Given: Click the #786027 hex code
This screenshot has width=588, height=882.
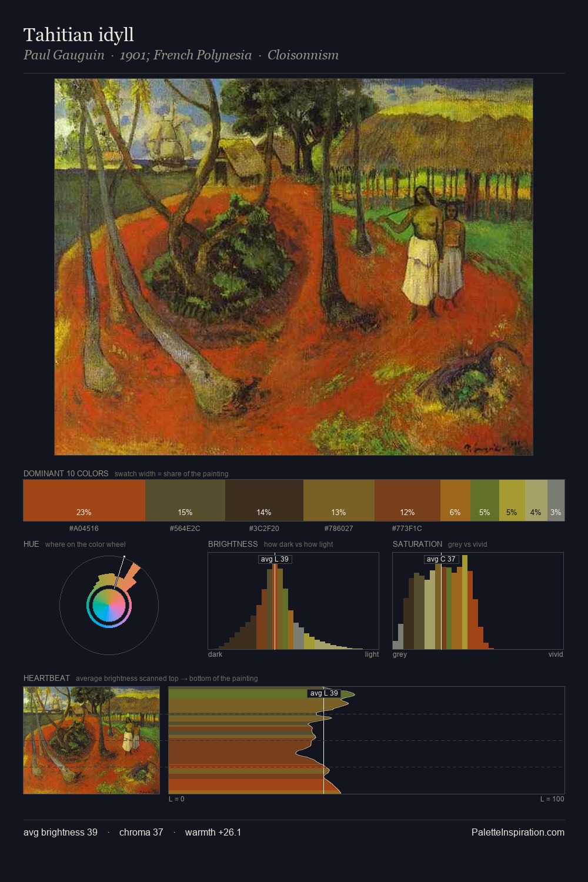Looking at the screenshot, I should [x=339, y=529].
